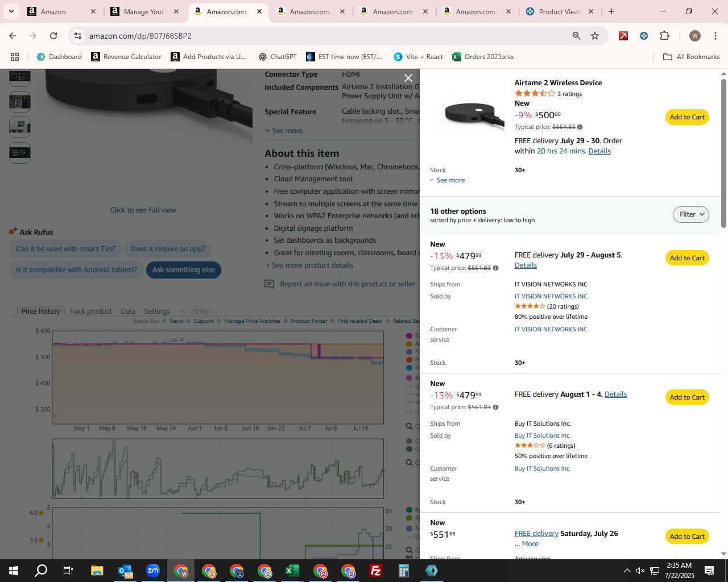Open Revenue Calculator bookmark
This screenshot has width=728, height=582.
click(126, 57)
